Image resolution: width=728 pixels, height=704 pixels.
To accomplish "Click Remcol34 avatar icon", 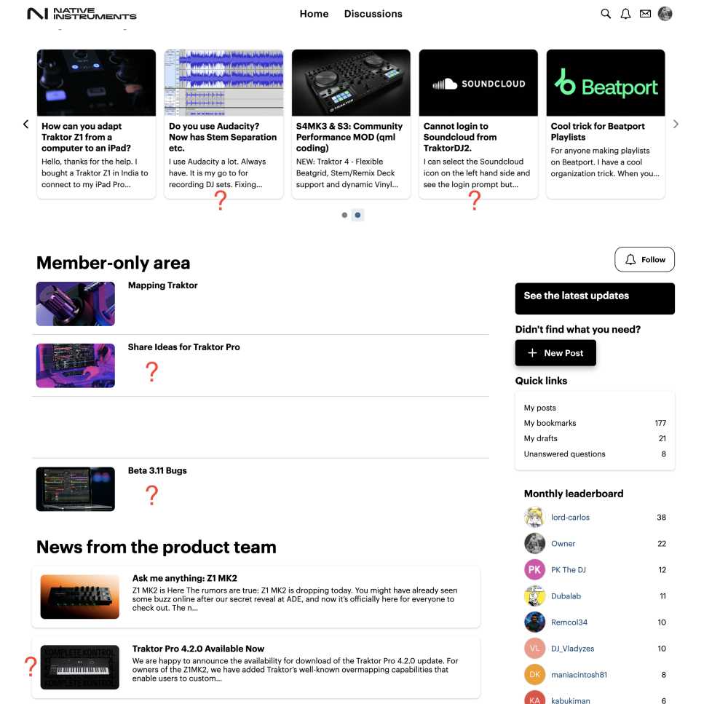I will pyautogui.click(x=535, y=622).
